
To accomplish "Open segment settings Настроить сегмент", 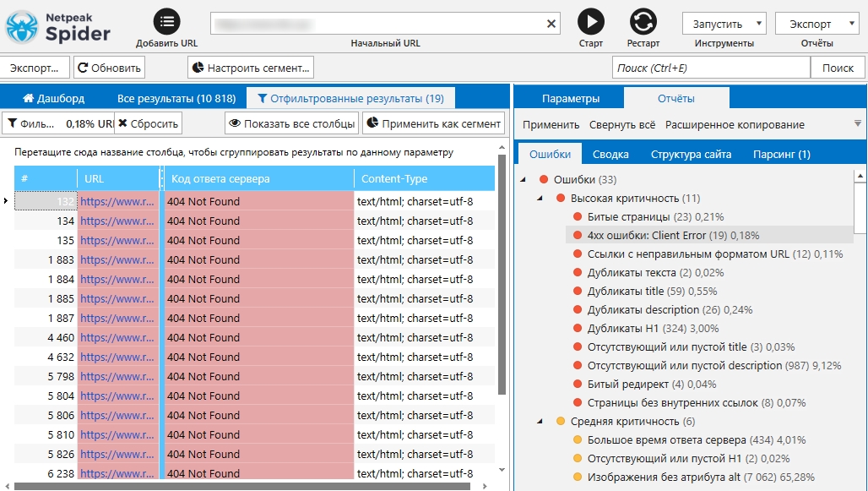I will coord(251,68).
